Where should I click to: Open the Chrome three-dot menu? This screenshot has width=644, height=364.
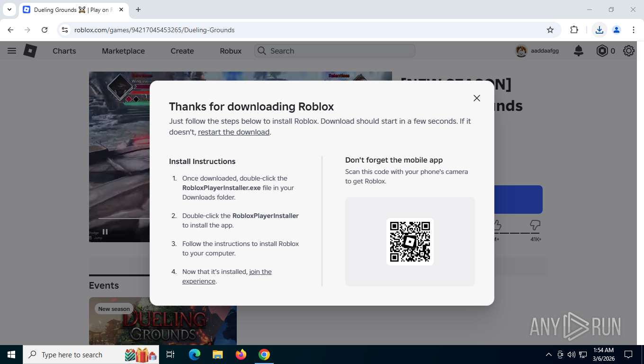pos(634,30)
